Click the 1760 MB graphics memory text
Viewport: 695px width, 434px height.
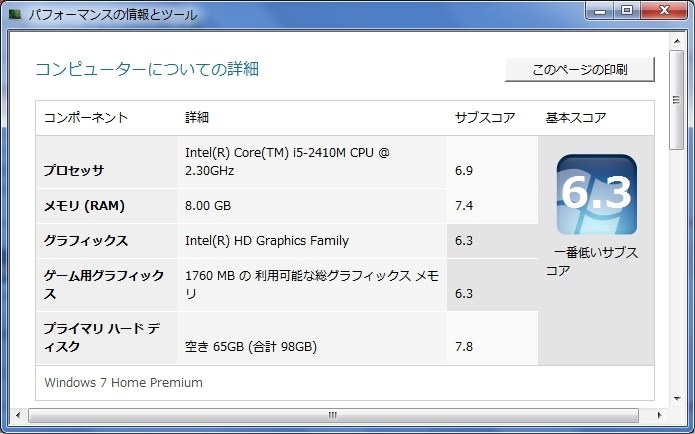pos(312,285)
